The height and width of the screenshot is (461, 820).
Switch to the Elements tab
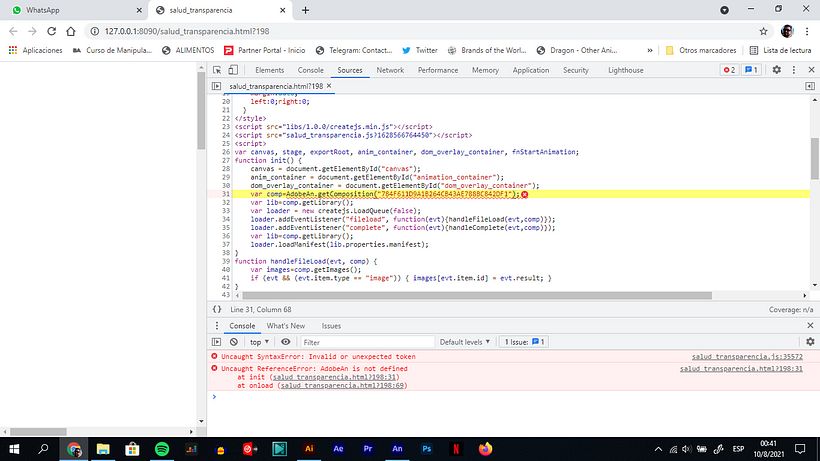(x=269, y=70)
